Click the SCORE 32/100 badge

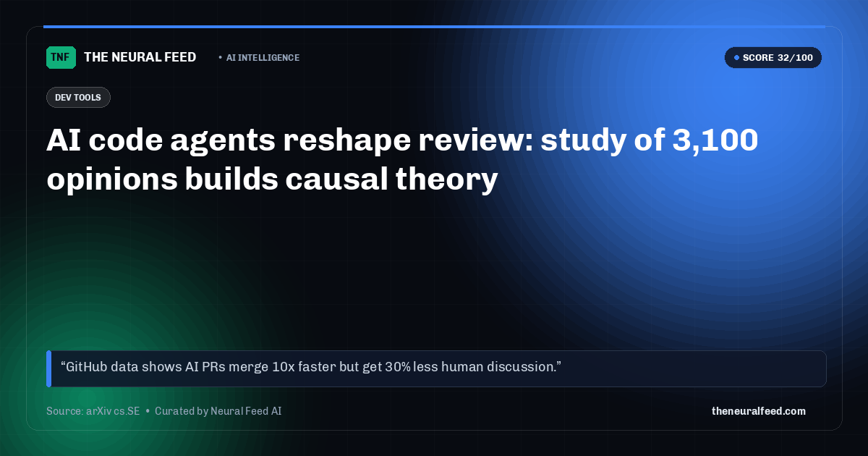coord(773,57)
